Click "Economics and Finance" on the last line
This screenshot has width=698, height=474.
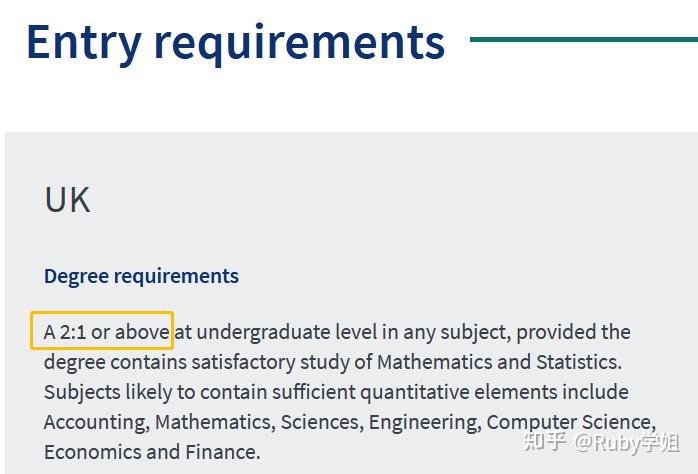coord(152,451)
